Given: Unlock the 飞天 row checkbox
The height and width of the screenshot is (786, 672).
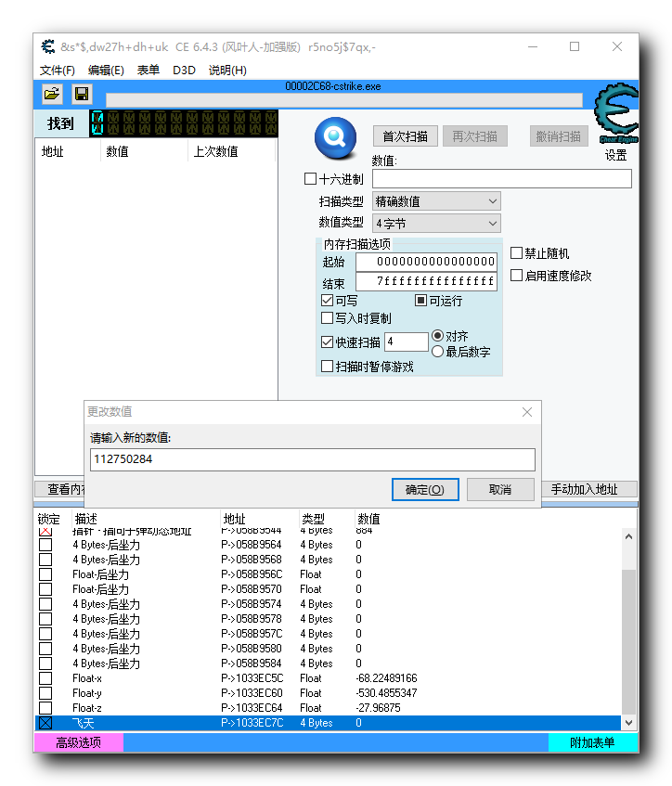Looking at the screenshot, I should 45,723.
